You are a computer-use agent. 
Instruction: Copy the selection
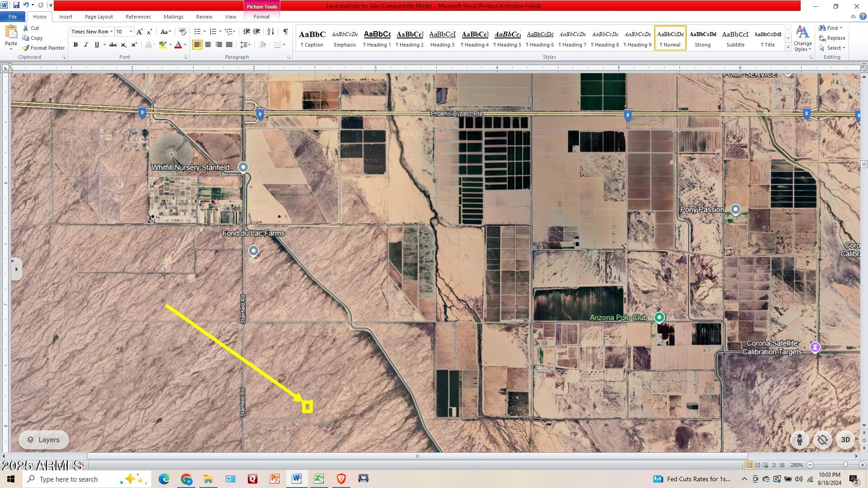point(33,38)
